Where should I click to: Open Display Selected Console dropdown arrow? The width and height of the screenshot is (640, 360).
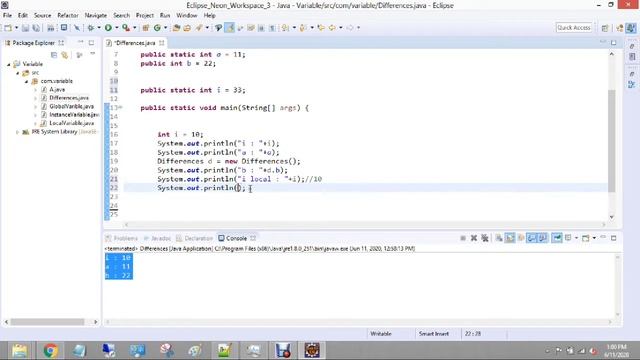tap(576, 238)
